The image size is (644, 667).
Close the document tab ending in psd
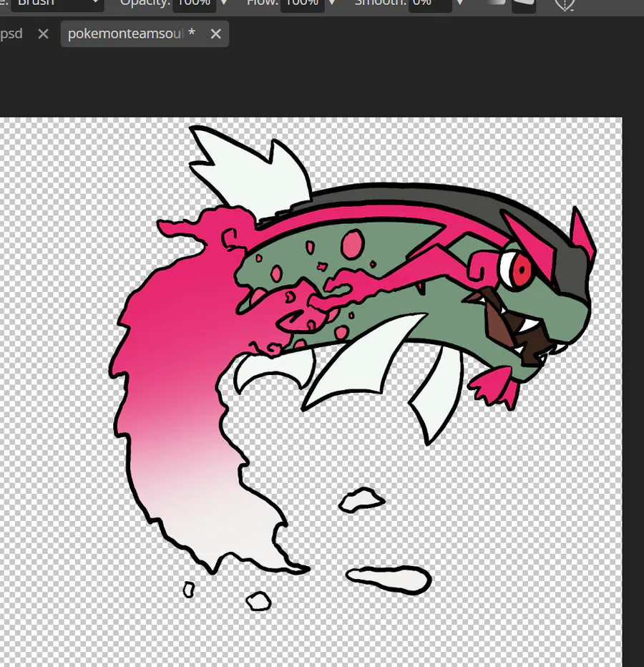pos(43,34)
